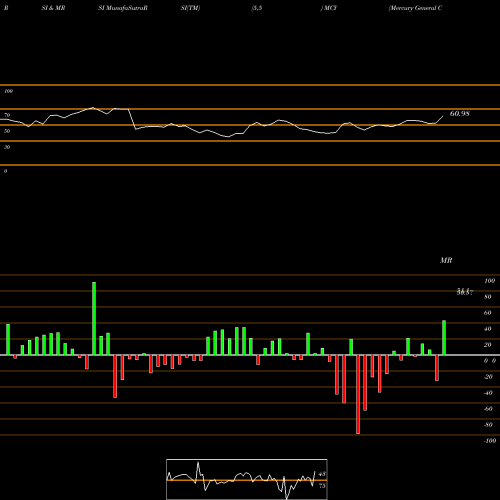
Task: Open the mini RSI overview chart at the bottom
Action: pyautogui.click(x=247, y=479)
